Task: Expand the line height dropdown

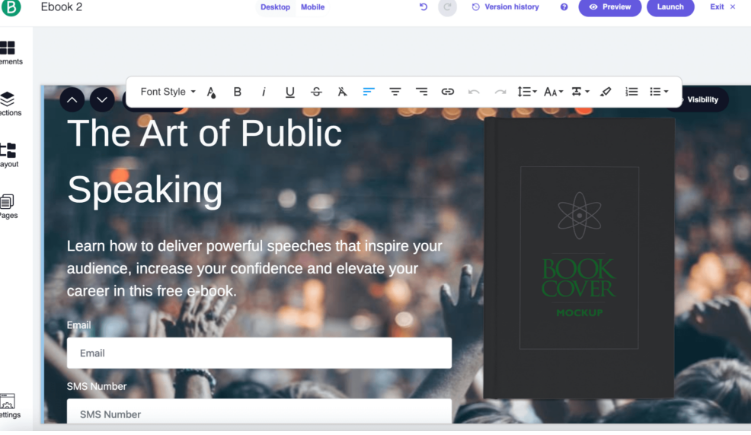Action: point(526,92)
